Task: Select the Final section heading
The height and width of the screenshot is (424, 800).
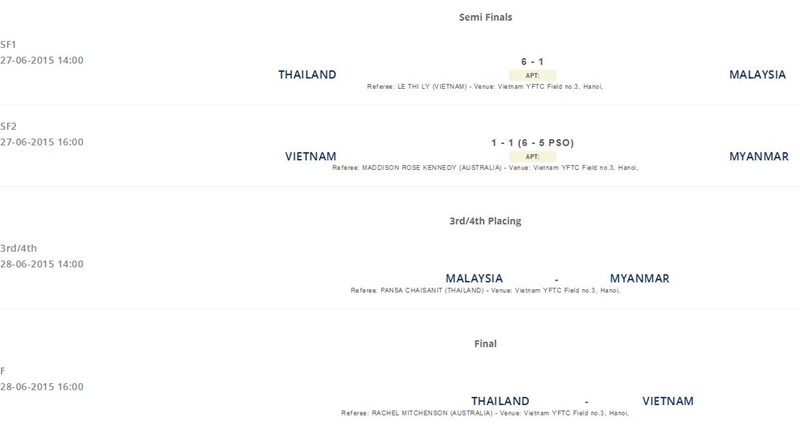Action: pyautogui.click(x=485, y=343)
